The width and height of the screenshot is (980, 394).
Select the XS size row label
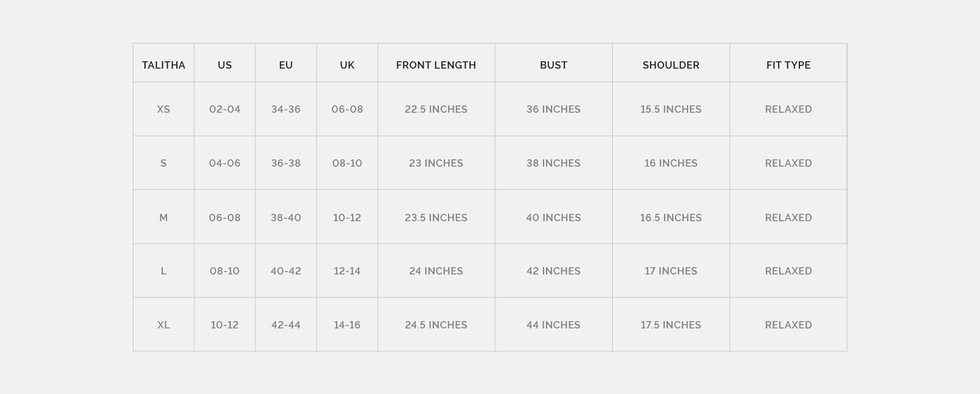163,109
